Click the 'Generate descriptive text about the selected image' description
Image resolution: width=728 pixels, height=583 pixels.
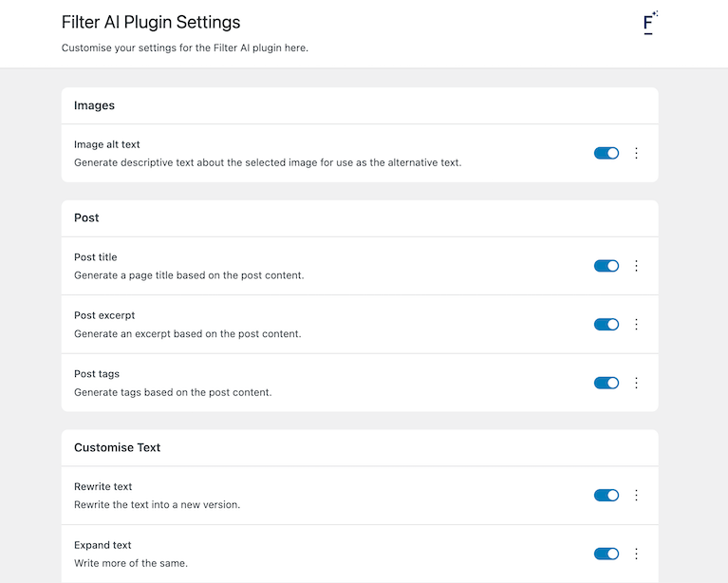[x=268, y=162]
